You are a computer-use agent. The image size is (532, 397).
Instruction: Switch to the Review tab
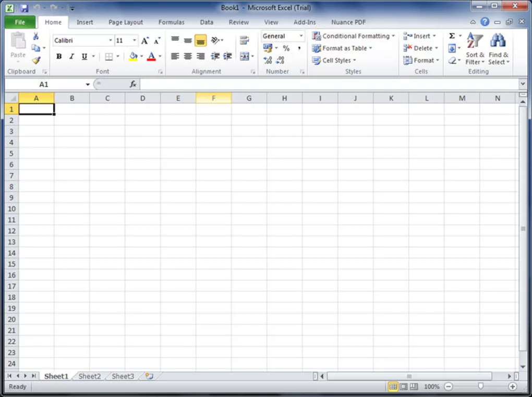[x=238, y=22]
